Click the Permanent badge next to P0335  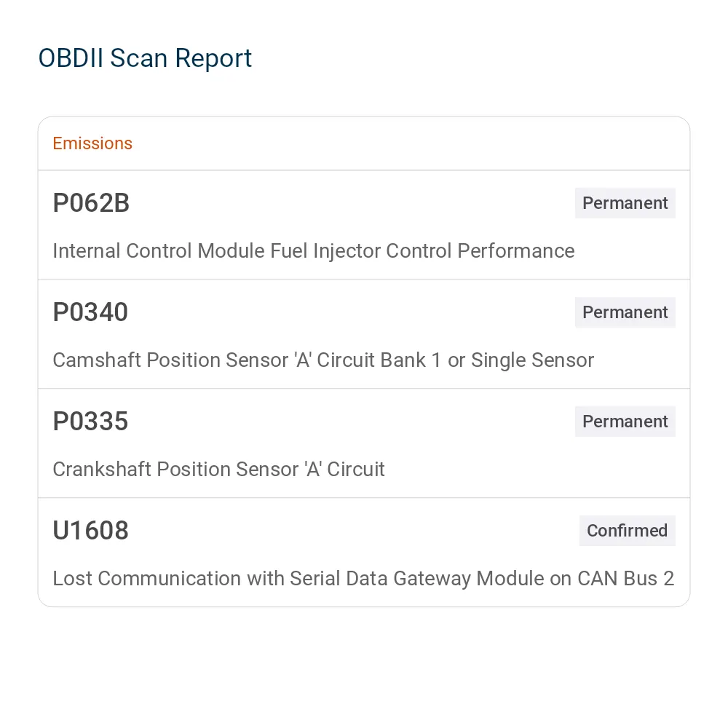[x=625, y=421]
